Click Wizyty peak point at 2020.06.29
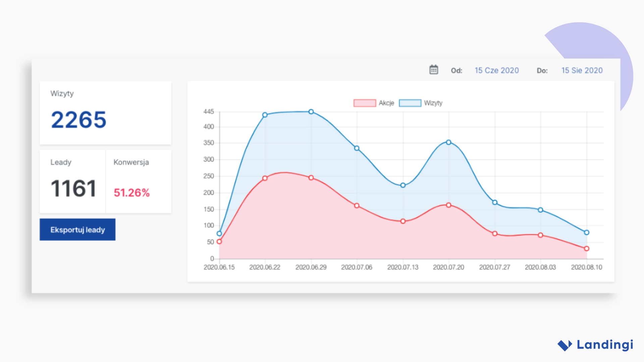 (x=311, y=112)
